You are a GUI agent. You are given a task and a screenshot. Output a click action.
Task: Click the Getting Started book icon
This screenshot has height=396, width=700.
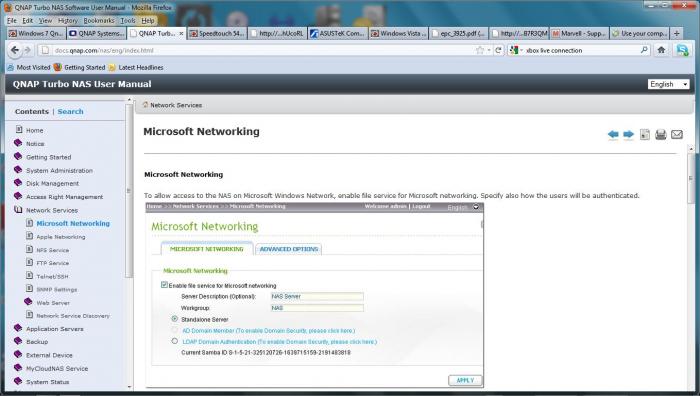[18, 156]
